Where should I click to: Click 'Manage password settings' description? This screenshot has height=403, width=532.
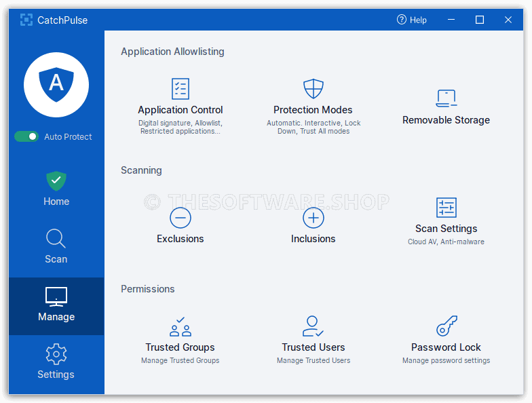446,360
